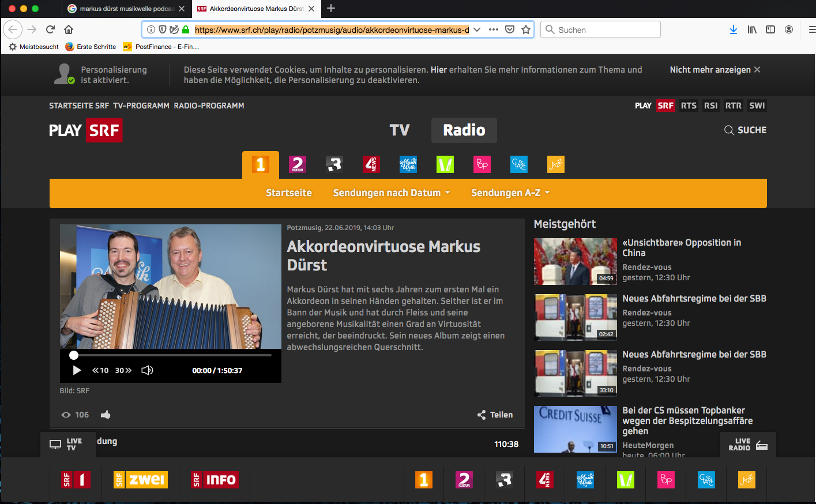
Task: Go to Startseite in orange bar
Action: click(x=289, y=193)
